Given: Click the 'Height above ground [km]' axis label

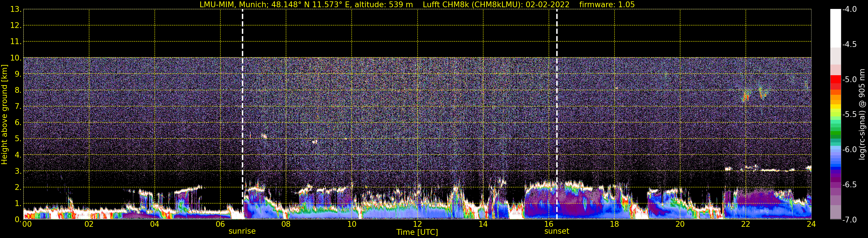Looking at the screenshot, I should 4,115.
